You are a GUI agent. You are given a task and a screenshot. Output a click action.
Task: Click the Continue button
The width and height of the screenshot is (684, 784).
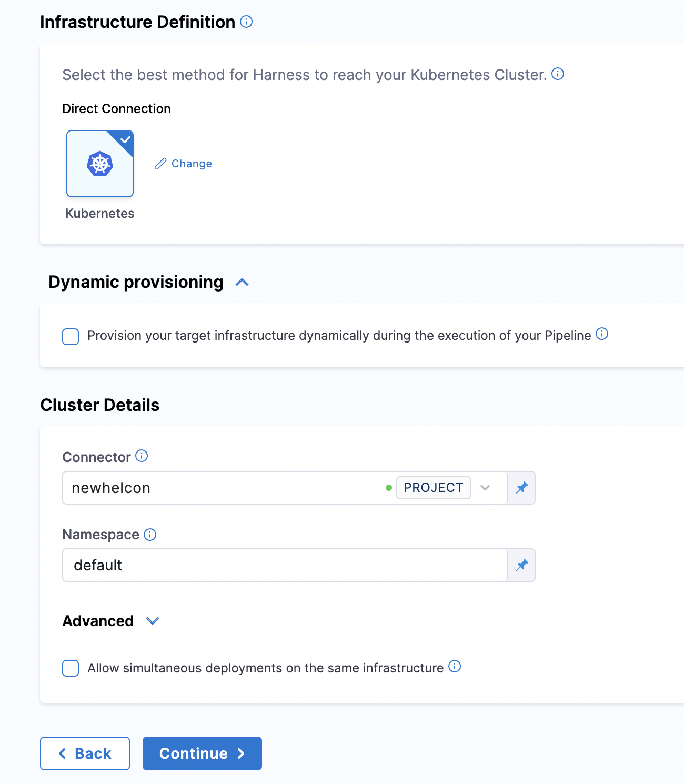(202, 753)
